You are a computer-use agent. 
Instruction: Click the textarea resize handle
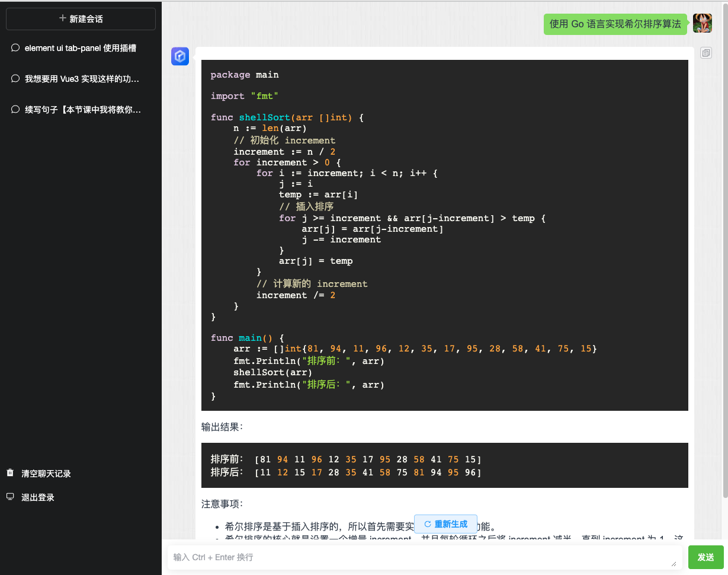click(672, 564)
